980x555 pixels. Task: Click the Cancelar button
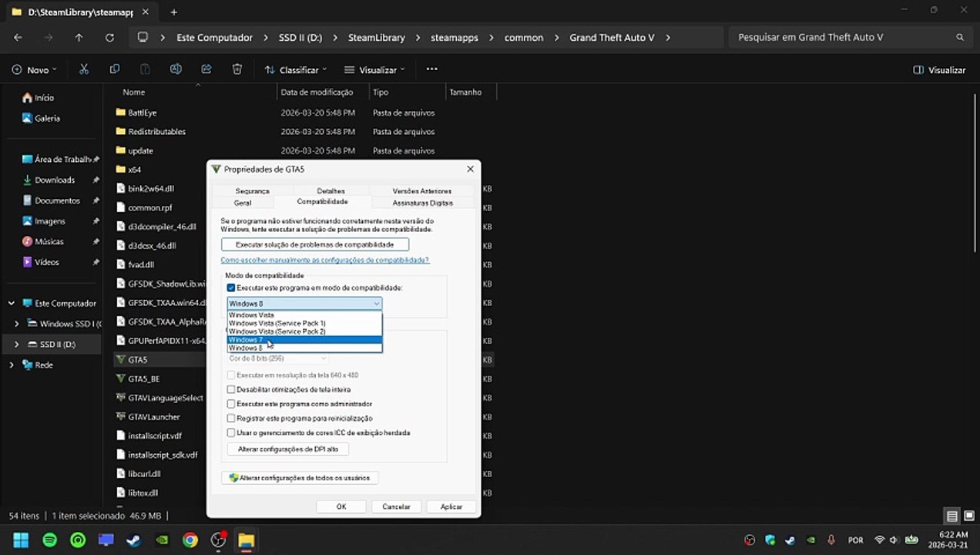point(396,506)
